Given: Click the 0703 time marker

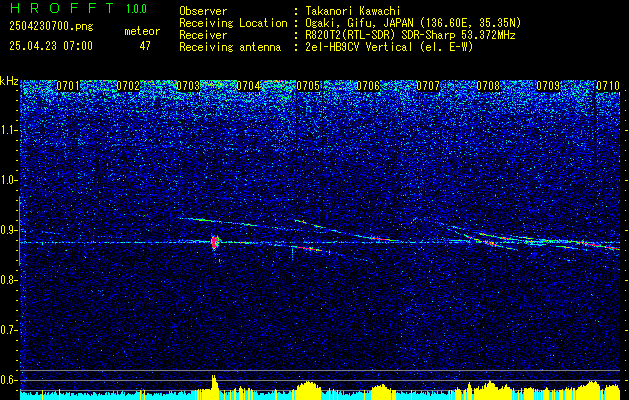Looking at the screenshot, I should [188, 86].
